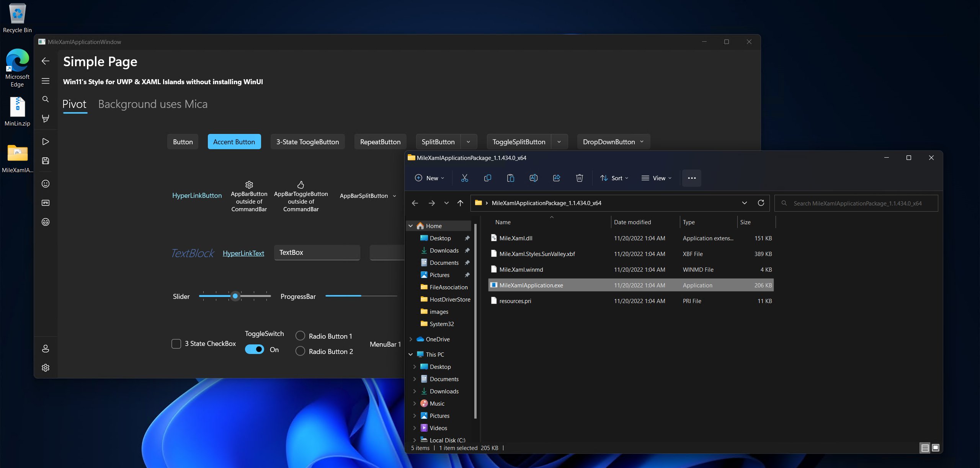Collapse the This PC tree node
Viewport: 980px width, 468px height.
[411, 355]
